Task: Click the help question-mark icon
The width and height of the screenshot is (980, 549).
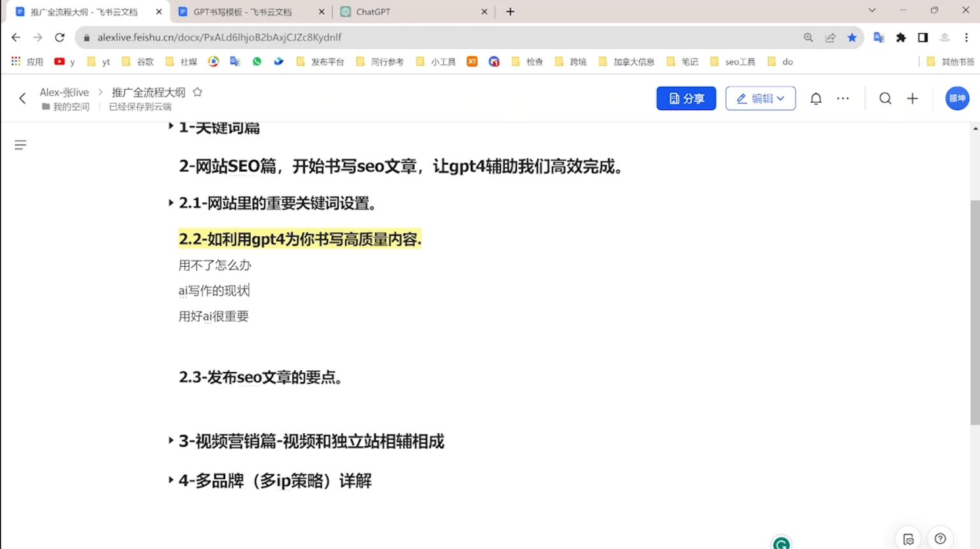Action: [x=940, y=538]
